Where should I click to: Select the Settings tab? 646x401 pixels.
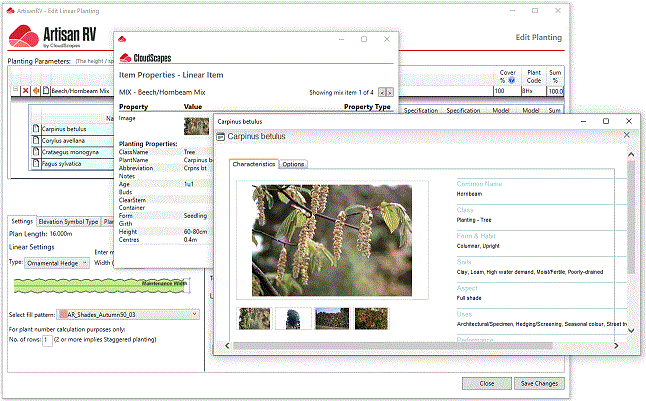pyautogui.click(x=23, y=222)
